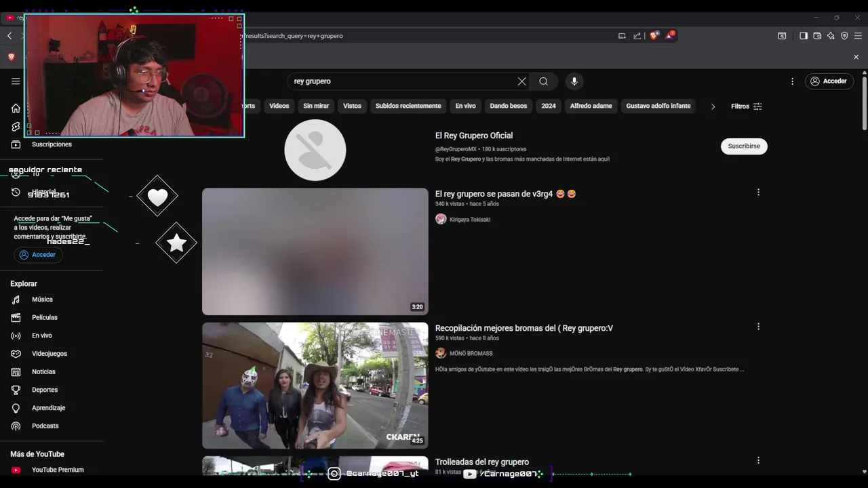
Task: Click the page vertical scrollbar
Action: pos(864,103)
